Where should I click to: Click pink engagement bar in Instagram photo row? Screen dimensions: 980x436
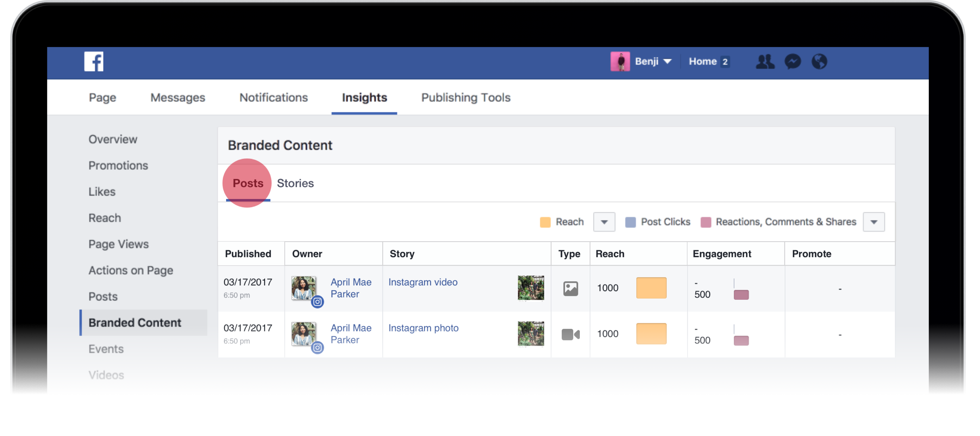coord(741,341)
